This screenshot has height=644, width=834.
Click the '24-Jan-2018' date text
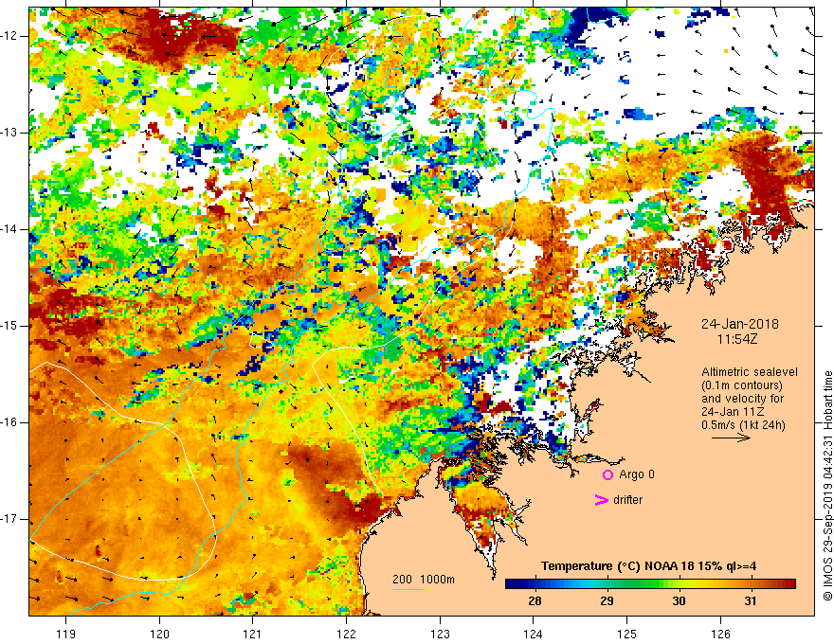(740, 324)
